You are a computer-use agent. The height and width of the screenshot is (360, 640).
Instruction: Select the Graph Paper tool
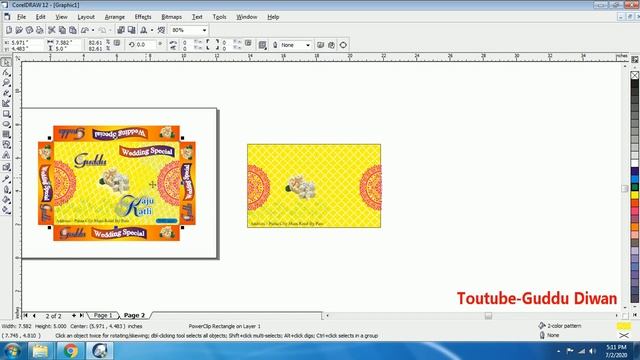pos(6,134)
